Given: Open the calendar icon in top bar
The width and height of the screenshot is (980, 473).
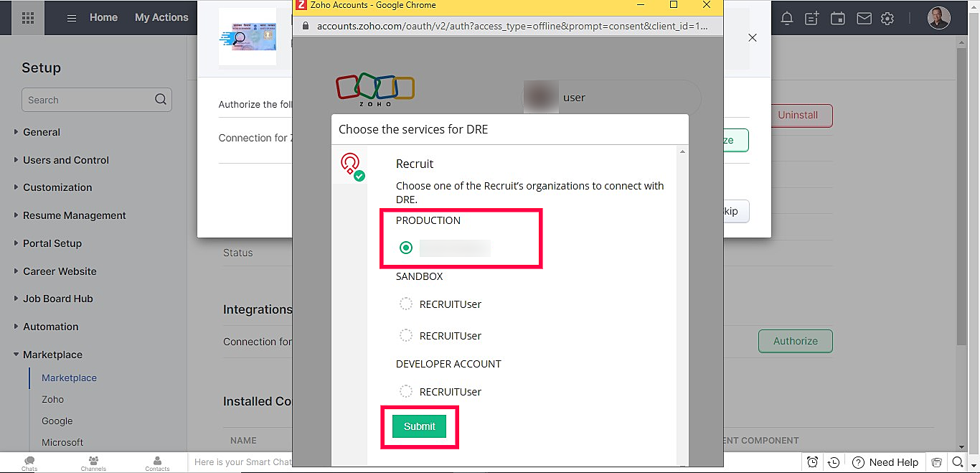Looking at the screenshot, I should [838, 19].
